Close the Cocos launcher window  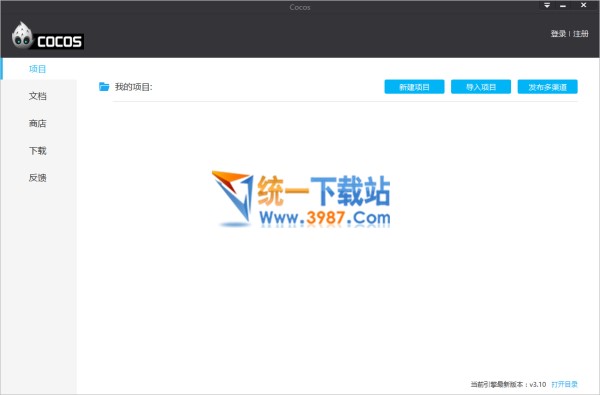(x=584, y=5)
